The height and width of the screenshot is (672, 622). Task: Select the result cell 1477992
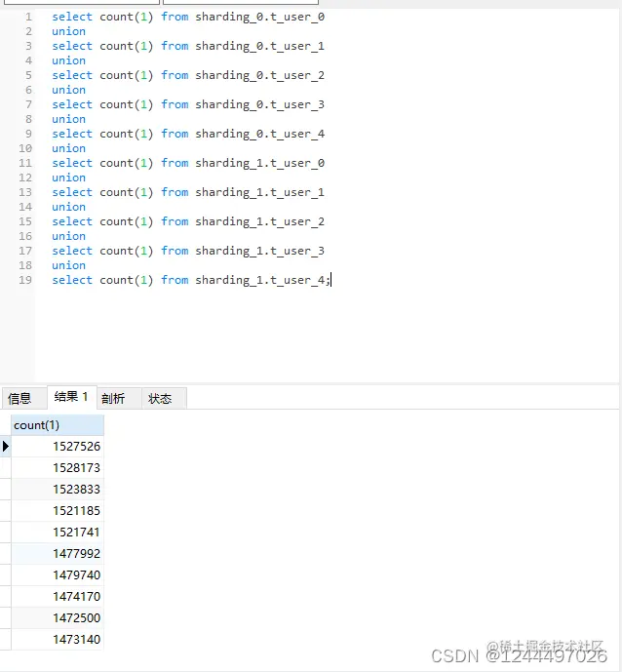pos(58,553)
